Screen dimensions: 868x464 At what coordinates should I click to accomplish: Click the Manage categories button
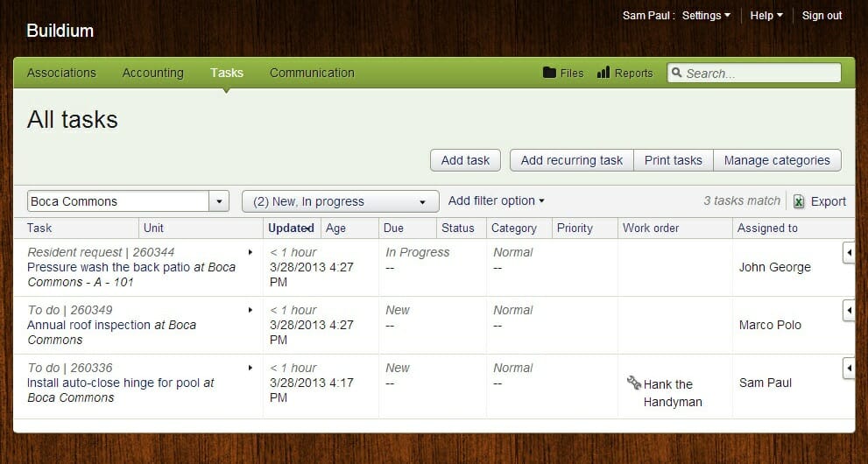pos(777,160)
